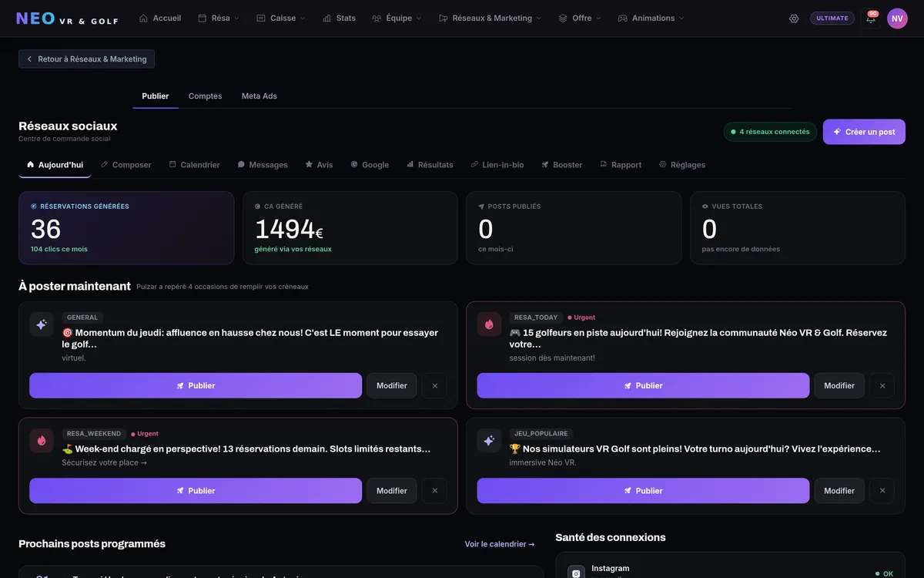This screenshot has width=924, height=578.
Task: Click Modifier on the RESA_WEEKEND card
Action: pos(392,491)
